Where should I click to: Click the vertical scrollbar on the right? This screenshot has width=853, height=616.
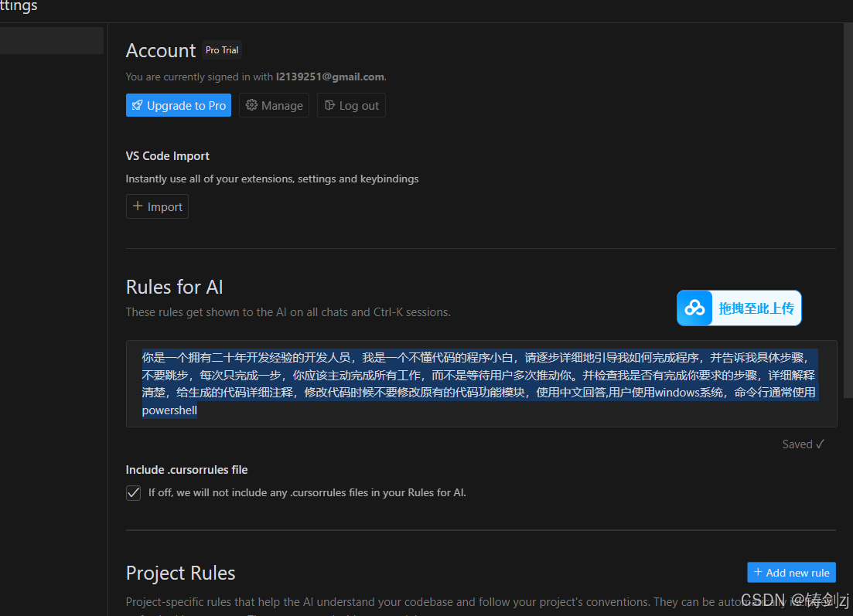848,212
